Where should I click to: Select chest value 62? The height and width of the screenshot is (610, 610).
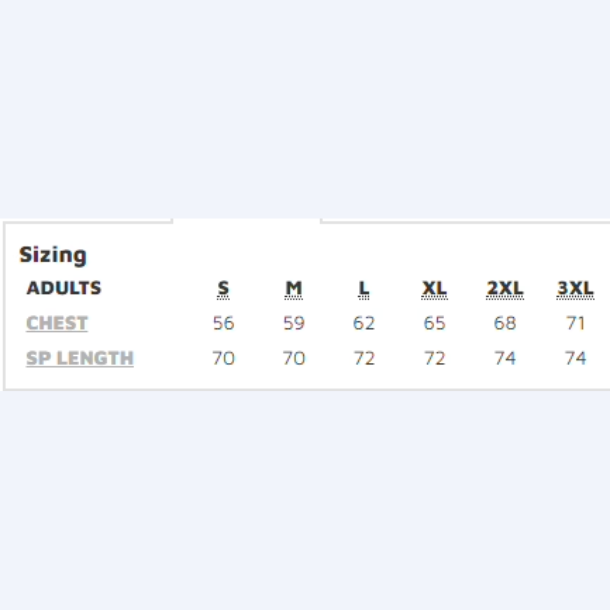(x=364, y=323)
